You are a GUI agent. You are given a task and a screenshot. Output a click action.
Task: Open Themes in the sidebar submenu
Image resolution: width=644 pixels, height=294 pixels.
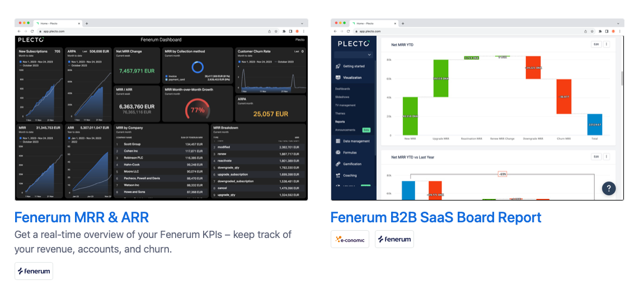pos(340,114)
